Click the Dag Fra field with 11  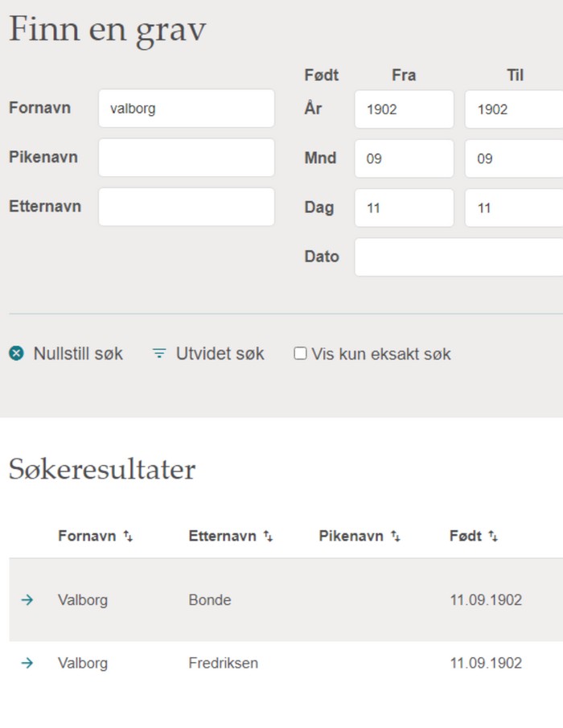405,208
